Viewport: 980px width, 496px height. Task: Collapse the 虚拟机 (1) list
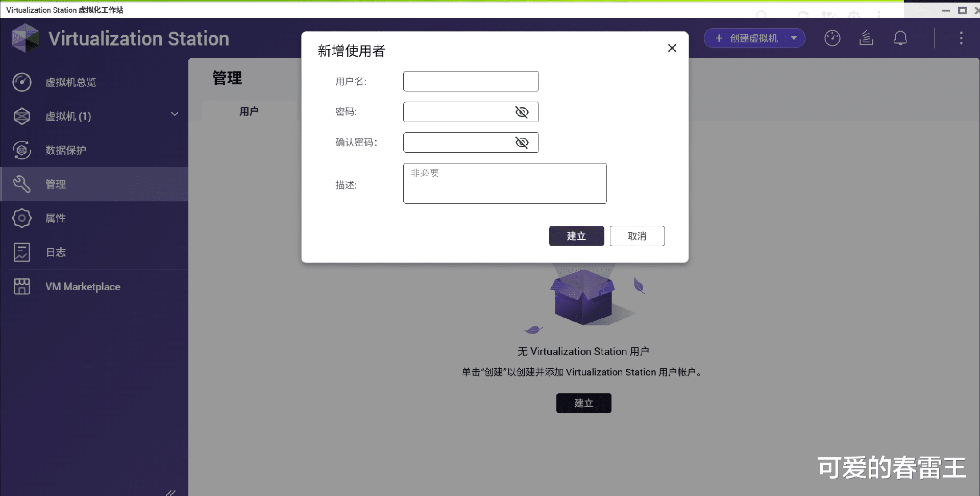coord(174,114)
